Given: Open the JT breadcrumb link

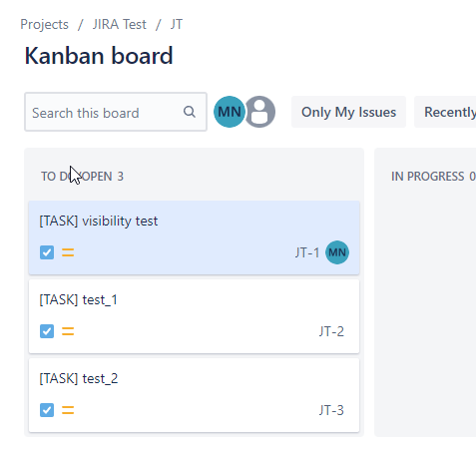Looking at the screenshot, I should tap(177, 24).
